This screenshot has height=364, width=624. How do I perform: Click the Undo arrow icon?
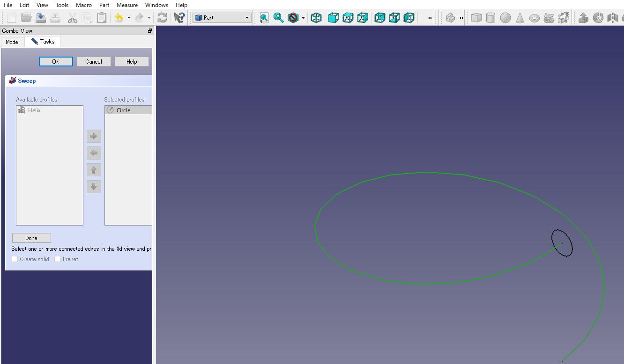tap(119, 18)
